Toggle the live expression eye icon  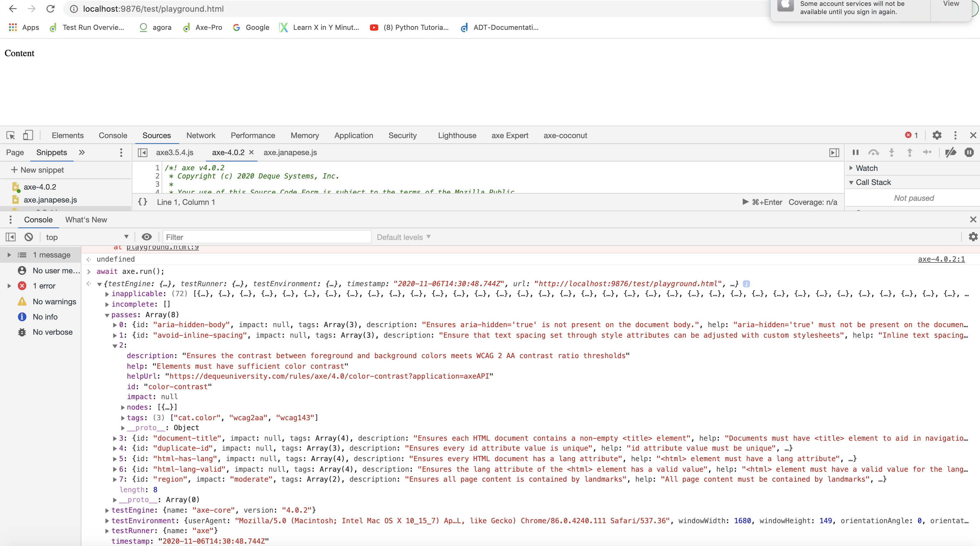click(x=147, y=236)
